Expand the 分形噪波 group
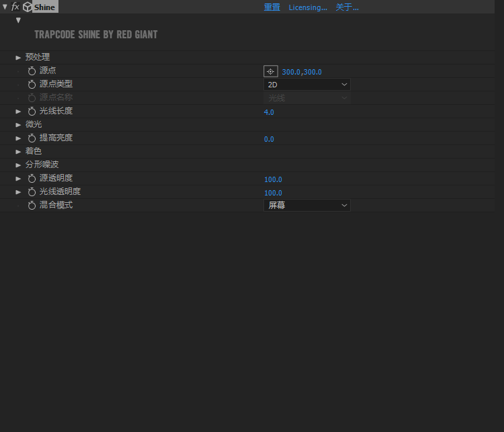 [x=18, y=165]
